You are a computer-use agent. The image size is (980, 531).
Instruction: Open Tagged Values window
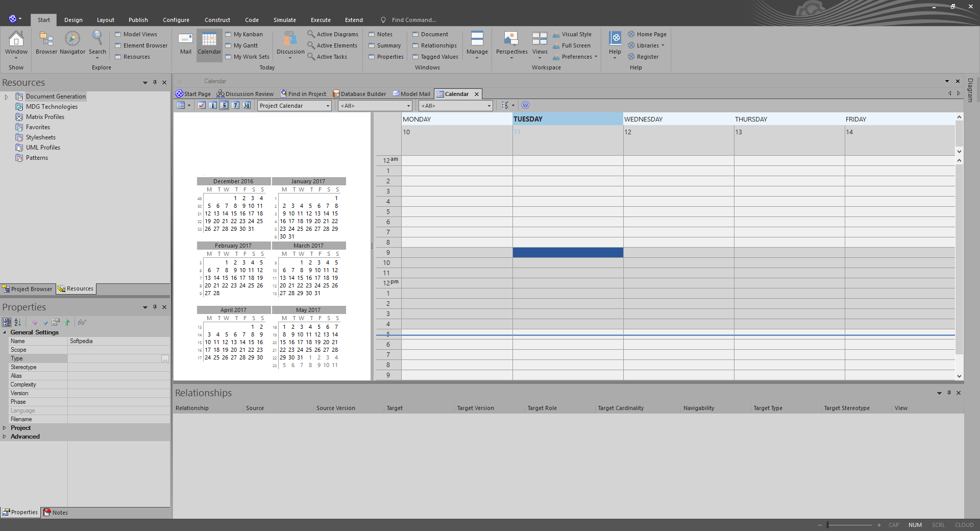coord(435,57)
